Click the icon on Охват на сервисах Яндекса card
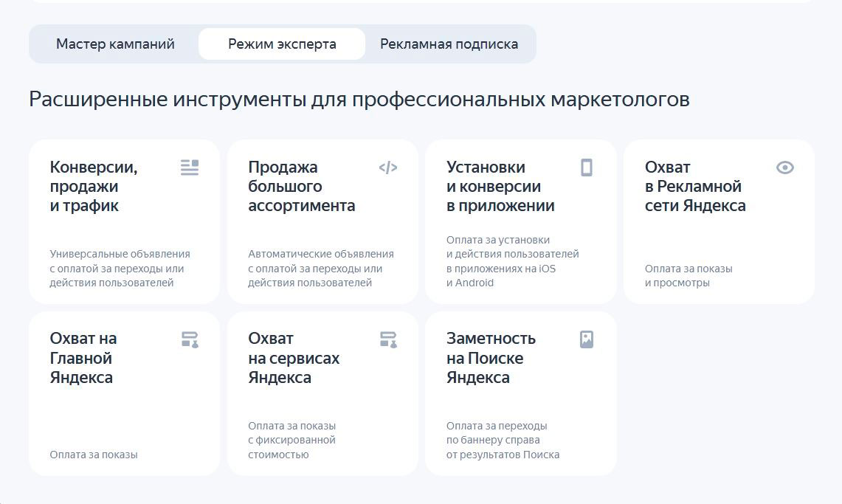 (388, 339)
